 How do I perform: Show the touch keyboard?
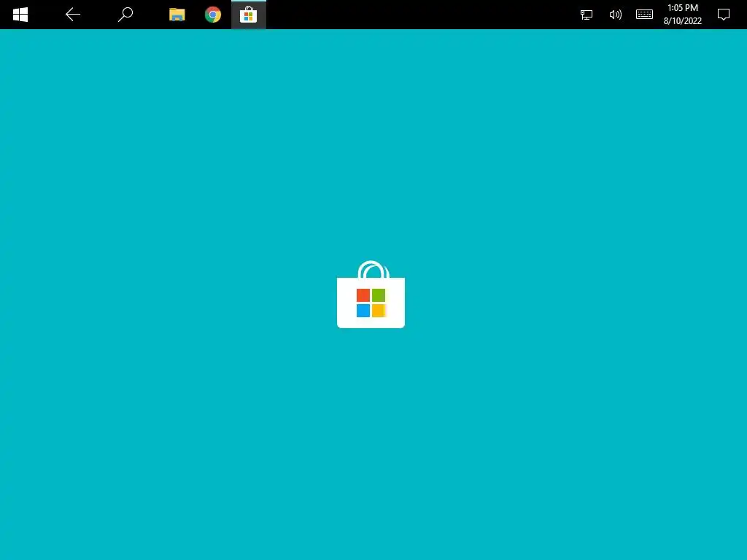tap(644, 15)
